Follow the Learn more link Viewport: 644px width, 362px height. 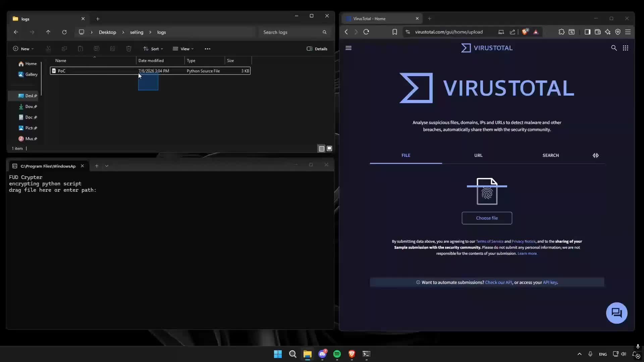[527, 253]
